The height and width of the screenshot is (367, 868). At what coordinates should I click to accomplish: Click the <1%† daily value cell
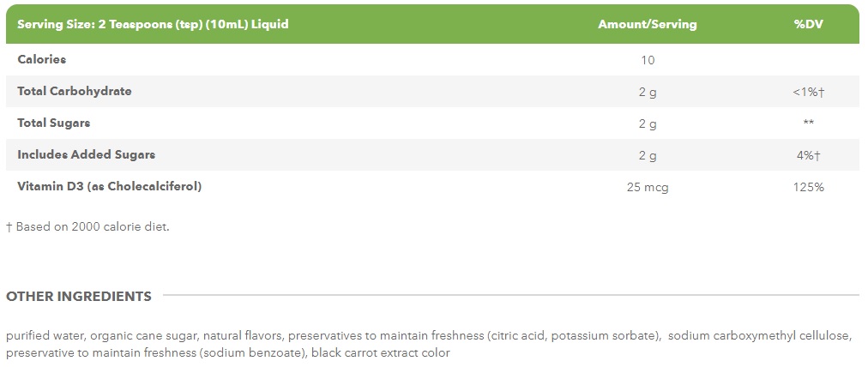coord(808,93)
